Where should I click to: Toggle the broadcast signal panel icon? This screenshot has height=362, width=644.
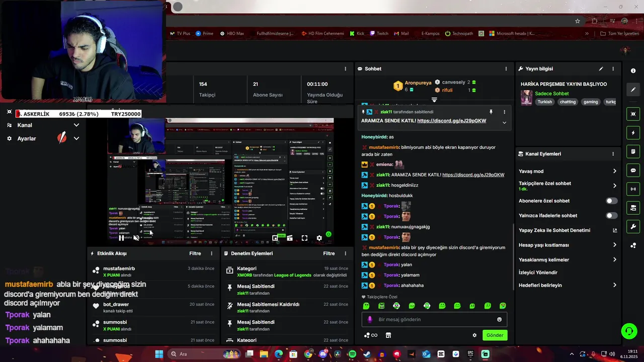[x=633, y=189]
